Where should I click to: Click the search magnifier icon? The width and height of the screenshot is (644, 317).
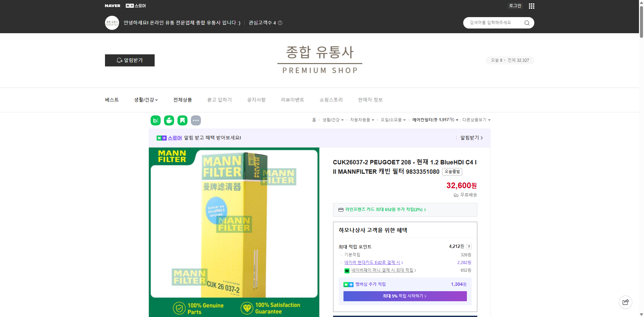[x=527, y=22]
